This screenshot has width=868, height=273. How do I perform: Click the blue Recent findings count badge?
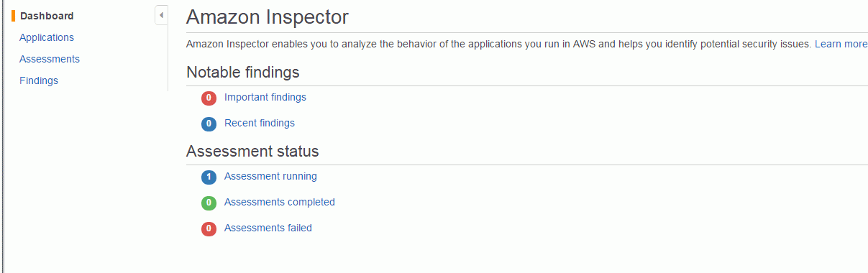(209, 124)
